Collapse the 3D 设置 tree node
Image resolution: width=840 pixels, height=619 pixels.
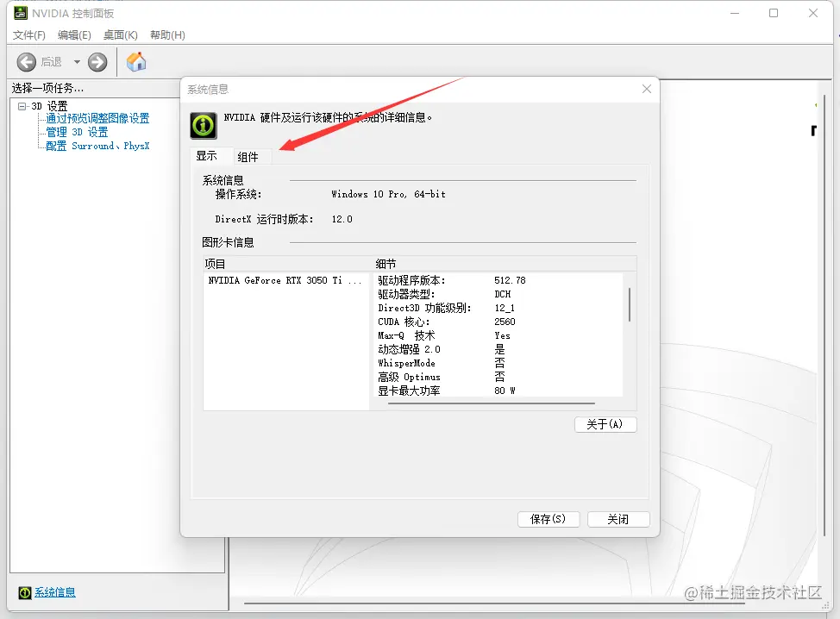[22, 106]
